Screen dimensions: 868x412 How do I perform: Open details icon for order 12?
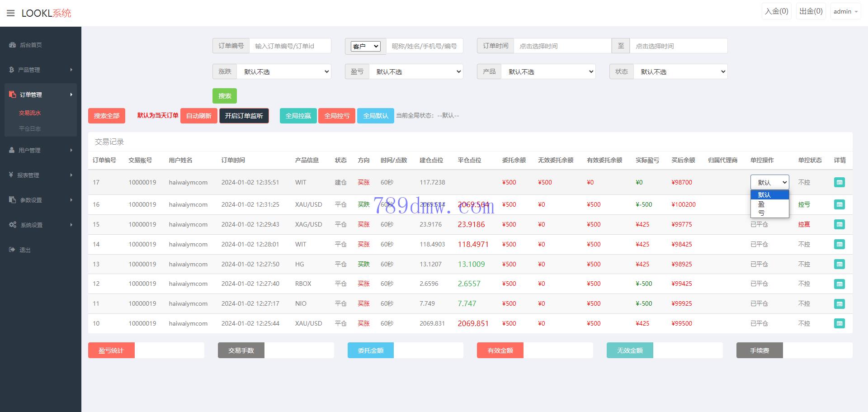[839, 284]
